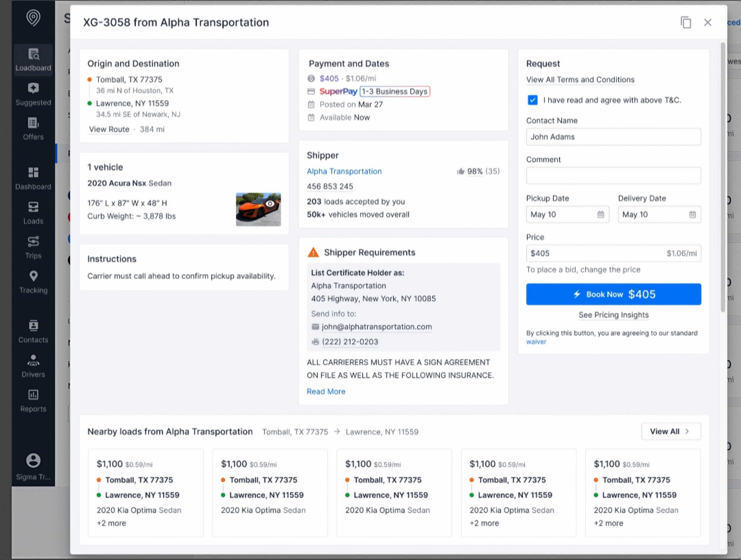Click the eye icon on the Acura photo
Viewport: 741px width, 560px height.
270,204
